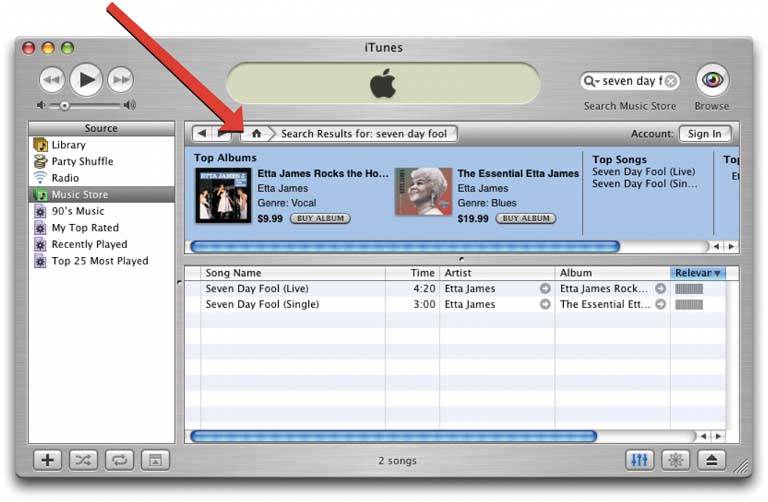Click the Recently Played gear icon
Screen dimensions: 768x502
pyautogui.click(x=40, y=245)
